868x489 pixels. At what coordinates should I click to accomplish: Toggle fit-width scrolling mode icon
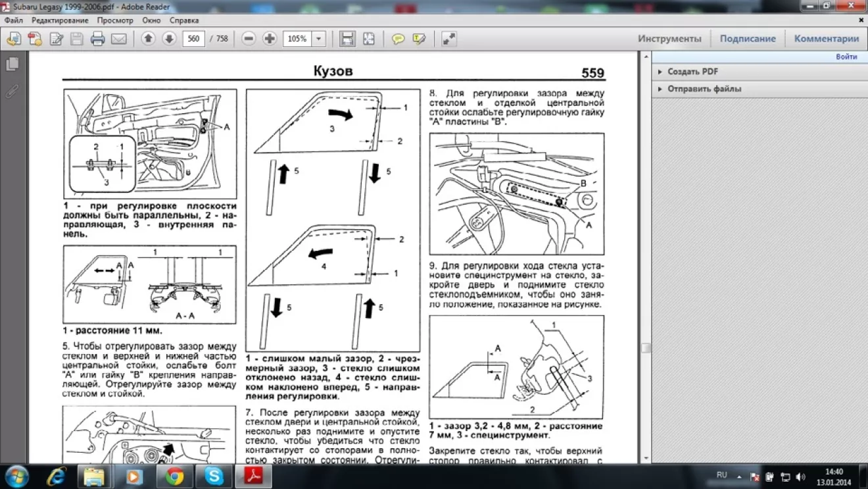(347, 39)
